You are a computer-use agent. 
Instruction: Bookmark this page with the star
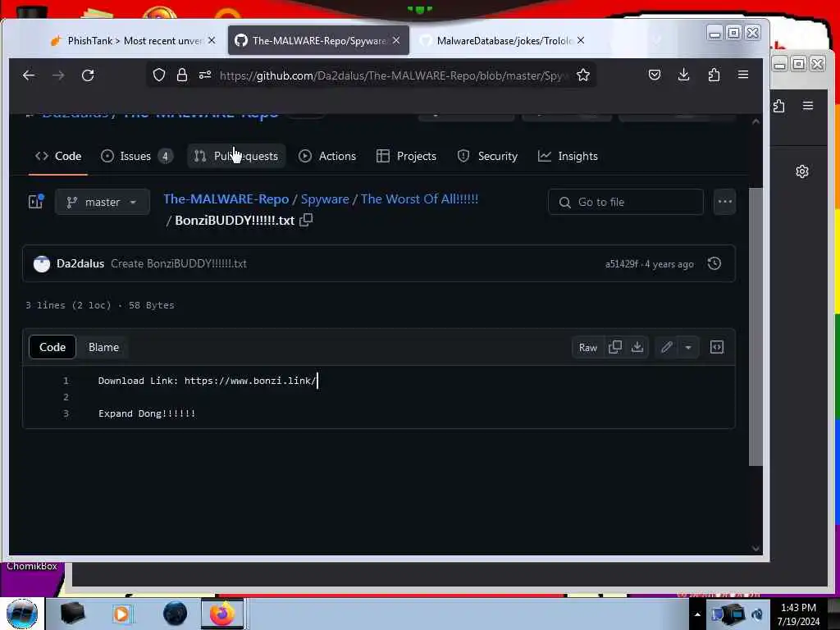[583, 75]
